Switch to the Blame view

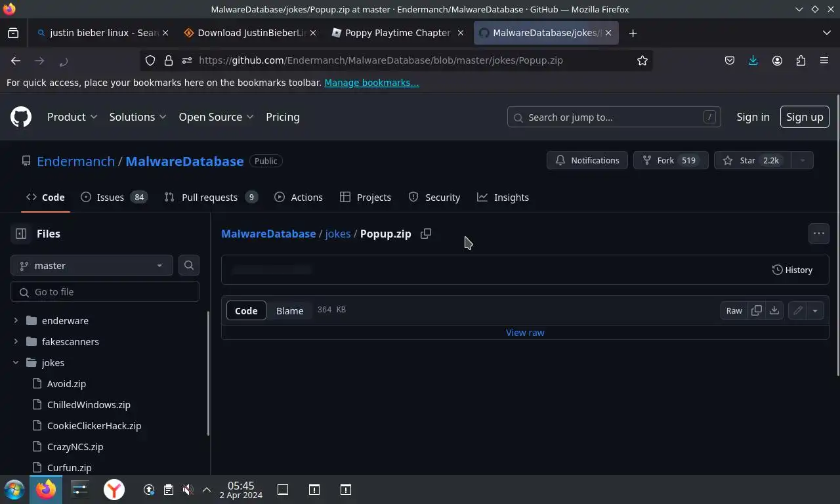coord(289,310)
